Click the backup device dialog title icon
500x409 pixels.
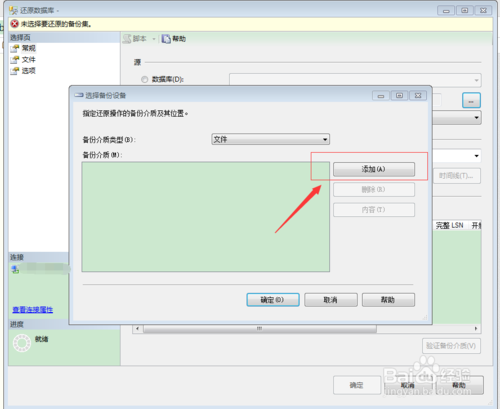click(79, 95)
